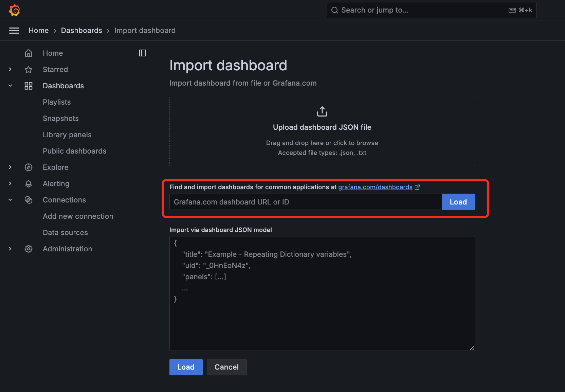Open Connections in the sidebar

pyautogui.click(x=65, y=200)
